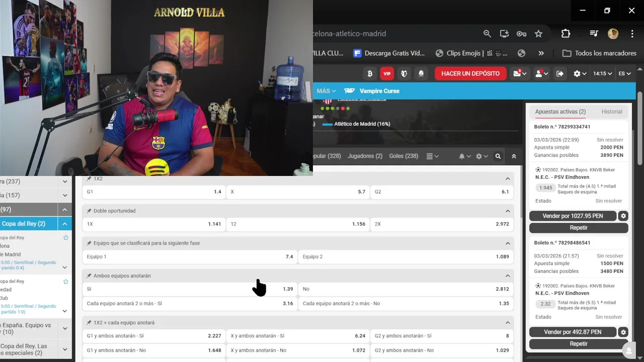Click Repetir under ticket 78298486541
The image size is (644, 362).
pyautogui.click(x=579, y=344)
